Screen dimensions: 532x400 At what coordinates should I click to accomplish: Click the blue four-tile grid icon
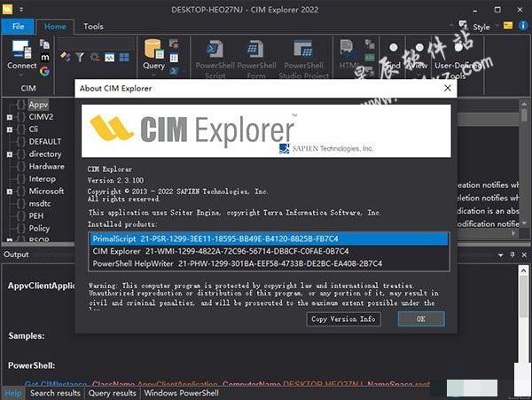(x=124, y=58)
